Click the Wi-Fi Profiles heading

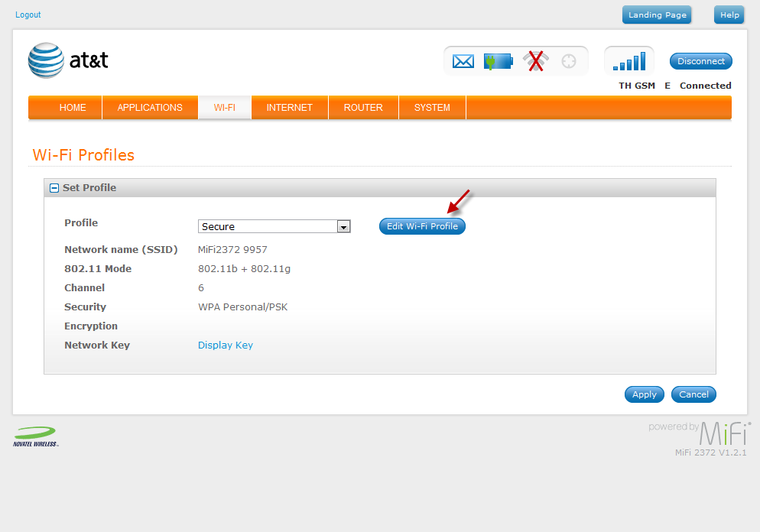(83, 155)
